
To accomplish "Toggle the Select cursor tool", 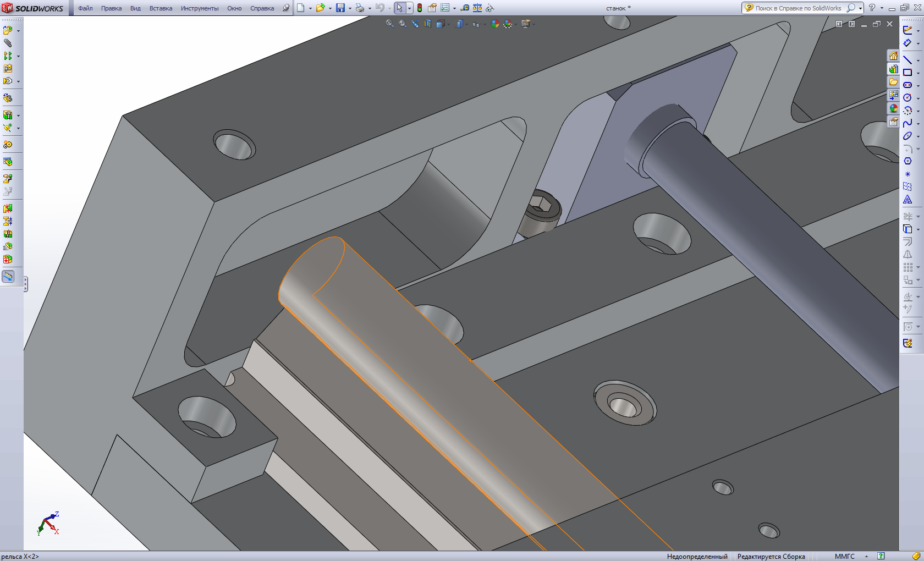I will 400,8.
